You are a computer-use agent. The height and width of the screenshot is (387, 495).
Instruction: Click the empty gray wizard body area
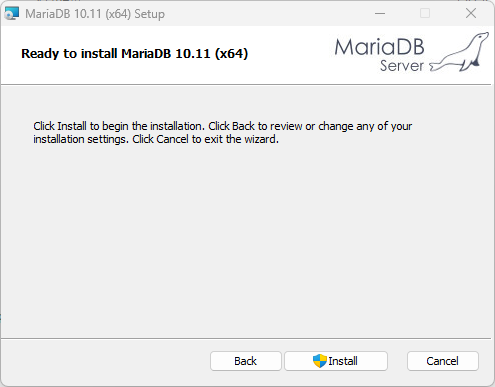pyautogui.click(x=247, y=240)
